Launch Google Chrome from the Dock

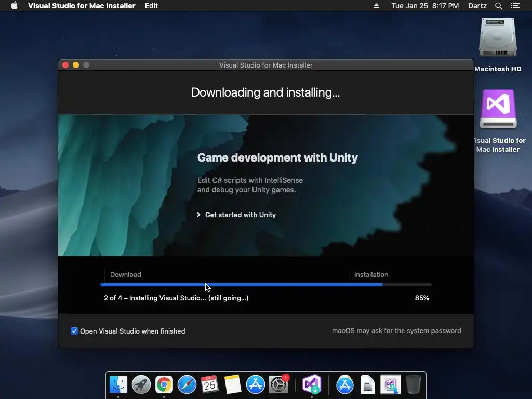164,385
